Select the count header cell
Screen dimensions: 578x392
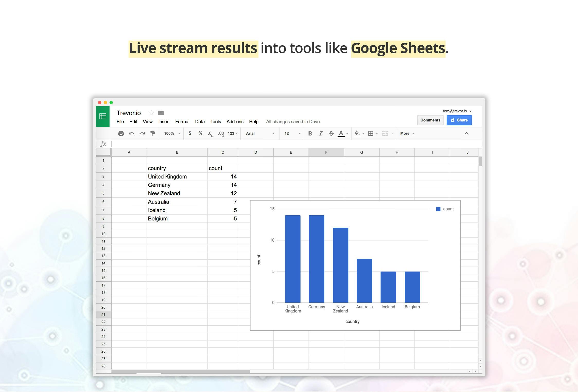coord(223,168)
